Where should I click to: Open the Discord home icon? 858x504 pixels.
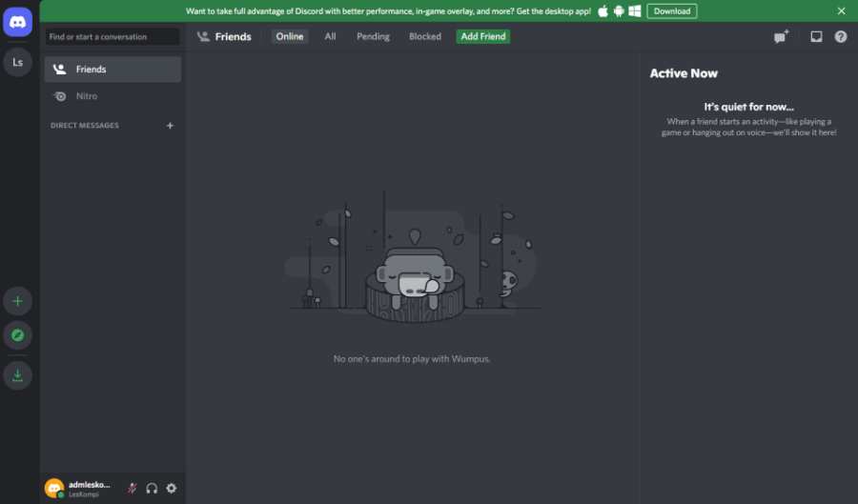point(17,22)
